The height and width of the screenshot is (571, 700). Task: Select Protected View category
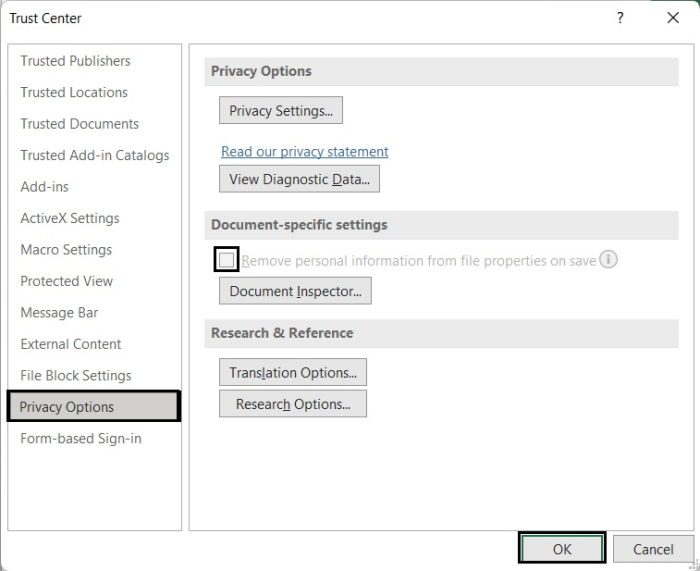(x=66, y=281)
